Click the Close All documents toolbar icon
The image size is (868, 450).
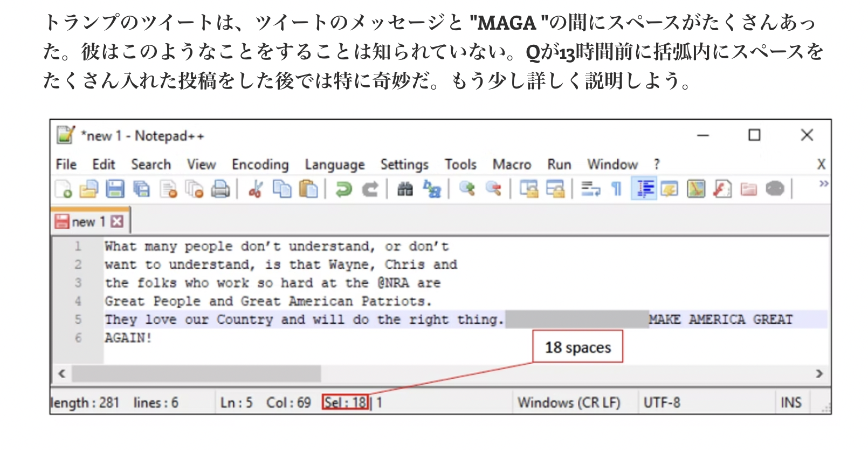(194, 189)
